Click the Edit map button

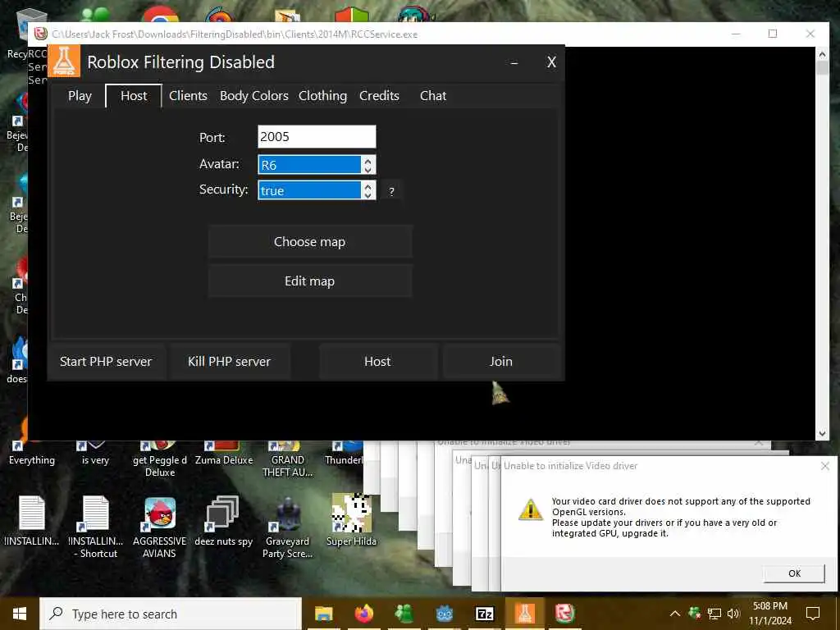(309, 281)
